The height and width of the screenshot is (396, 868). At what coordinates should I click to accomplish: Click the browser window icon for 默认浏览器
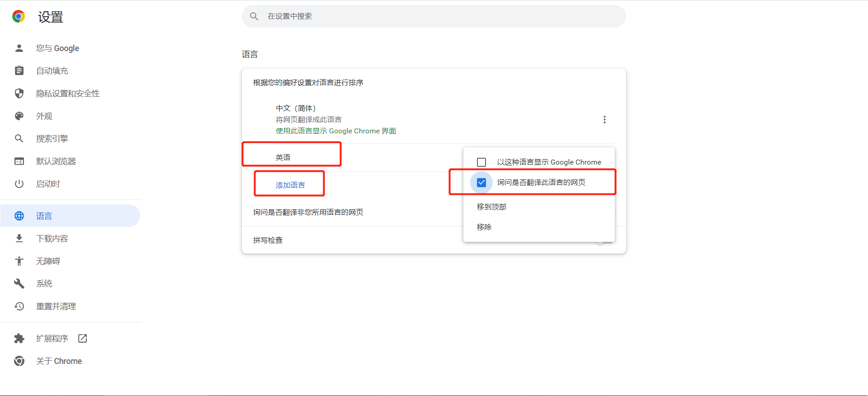tap(19, 161)
